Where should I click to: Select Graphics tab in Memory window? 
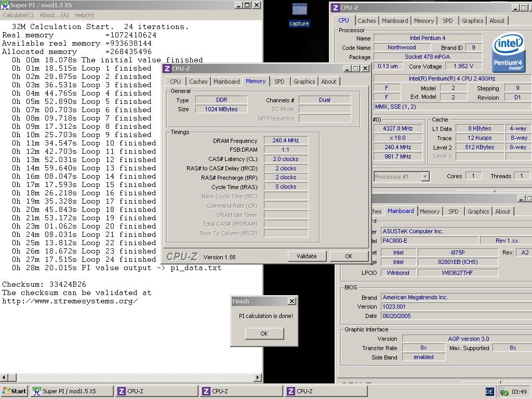pyautogui.click(x=304, y=82)
